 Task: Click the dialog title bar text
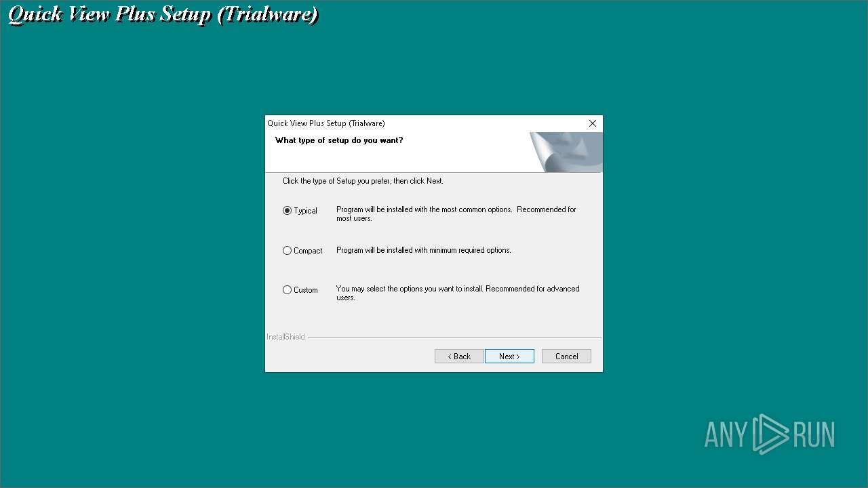point(326,123)
